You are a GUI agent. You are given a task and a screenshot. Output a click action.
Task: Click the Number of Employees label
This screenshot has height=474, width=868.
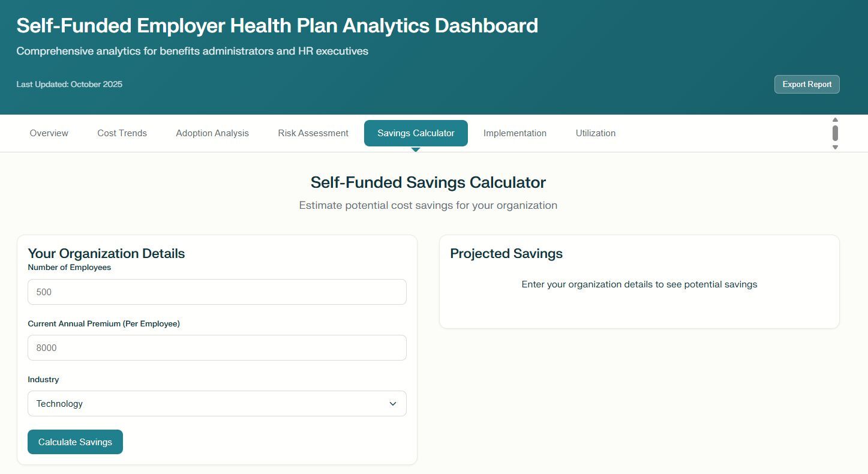click(x=70, y=268)
